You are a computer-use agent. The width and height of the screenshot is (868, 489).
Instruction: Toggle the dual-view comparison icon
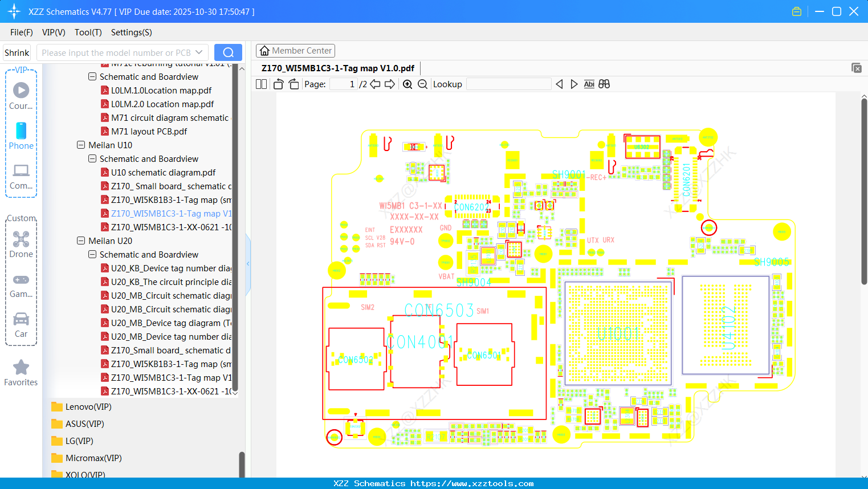click(x=604, y=84)
